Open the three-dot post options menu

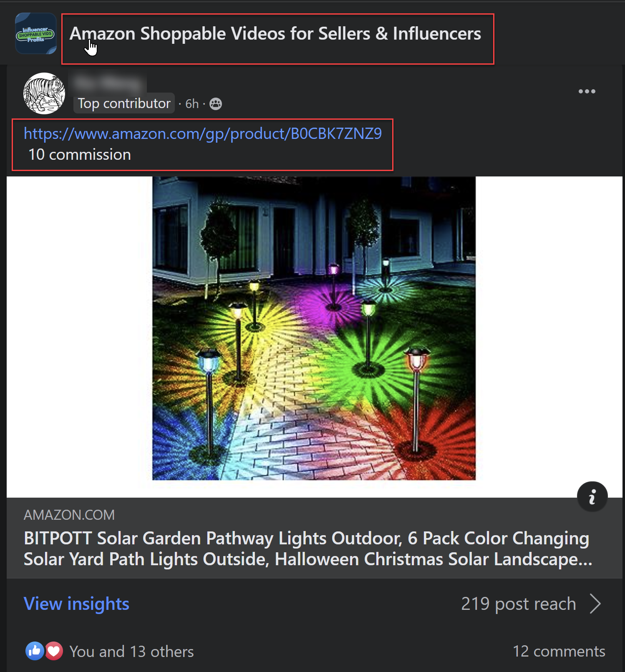pyautogui.click(x=587, y=91)
